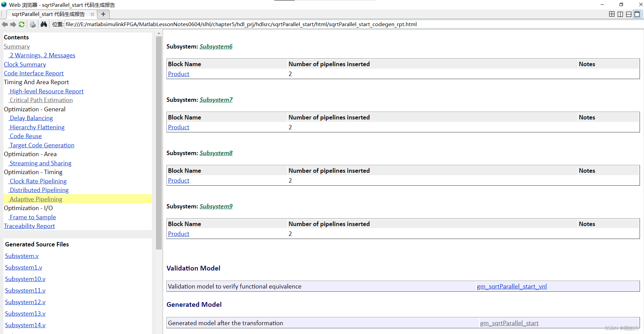Open the Subsystem10.v source file
This screenshot has width=644, height=334.
(25, 279)
